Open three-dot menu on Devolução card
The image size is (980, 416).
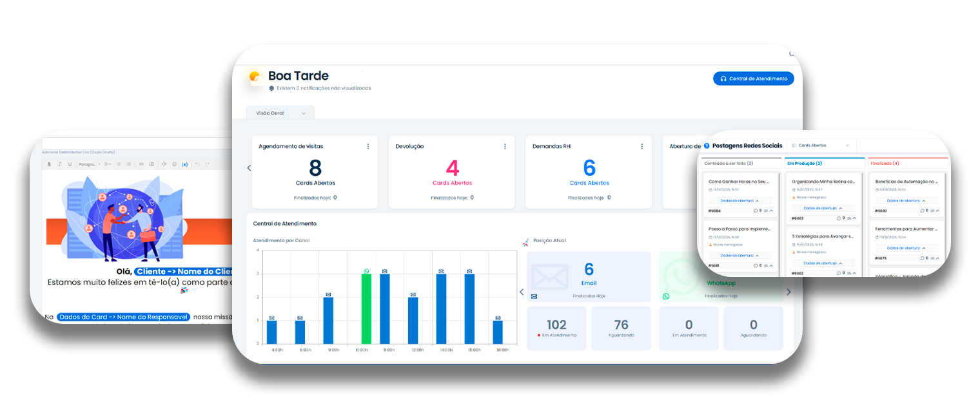click(505, 146)
